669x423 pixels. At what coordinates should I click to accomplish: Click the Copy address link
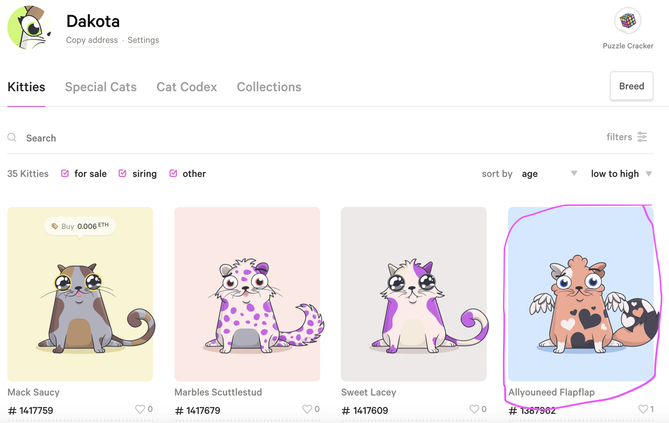pyautogui.click(x=90, y=41)
